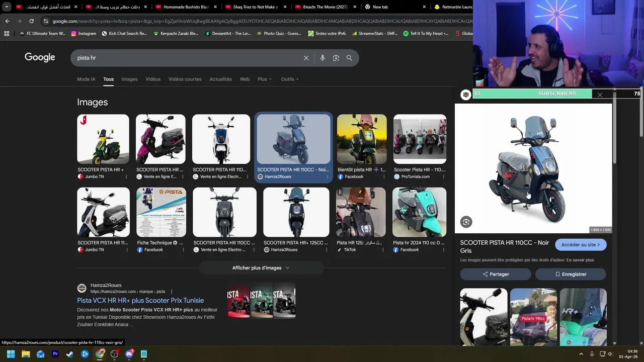644x362 pixels.
Task: Switch to the Images search tab
Action: pyautogui.click(x=129, y=79)
